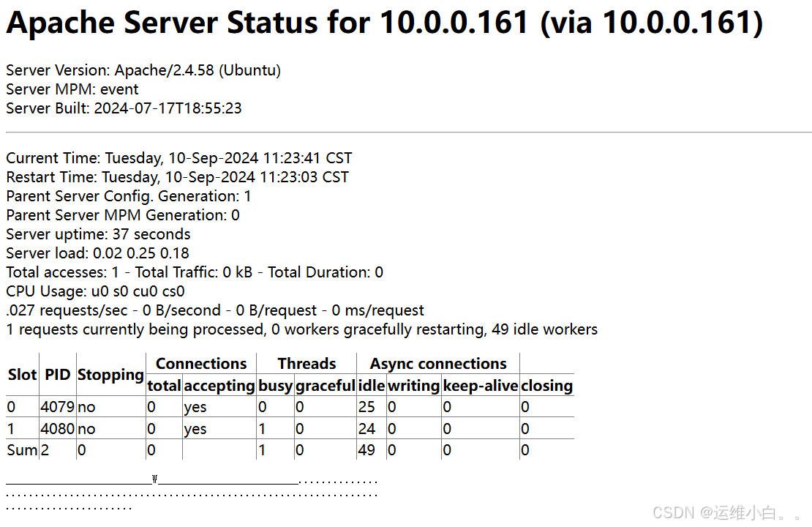Click the Sum row PID count 2
This screenshot has height=527, width=812.
45,450
